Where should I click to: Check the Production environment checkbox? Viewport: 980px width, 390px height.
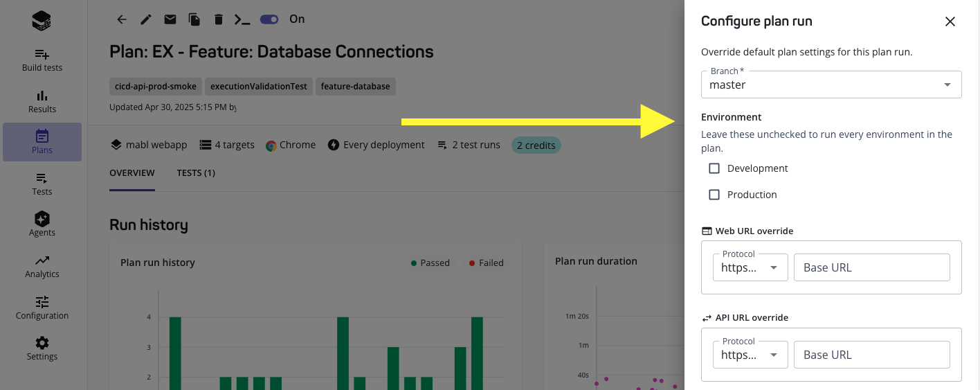(714, 195)
